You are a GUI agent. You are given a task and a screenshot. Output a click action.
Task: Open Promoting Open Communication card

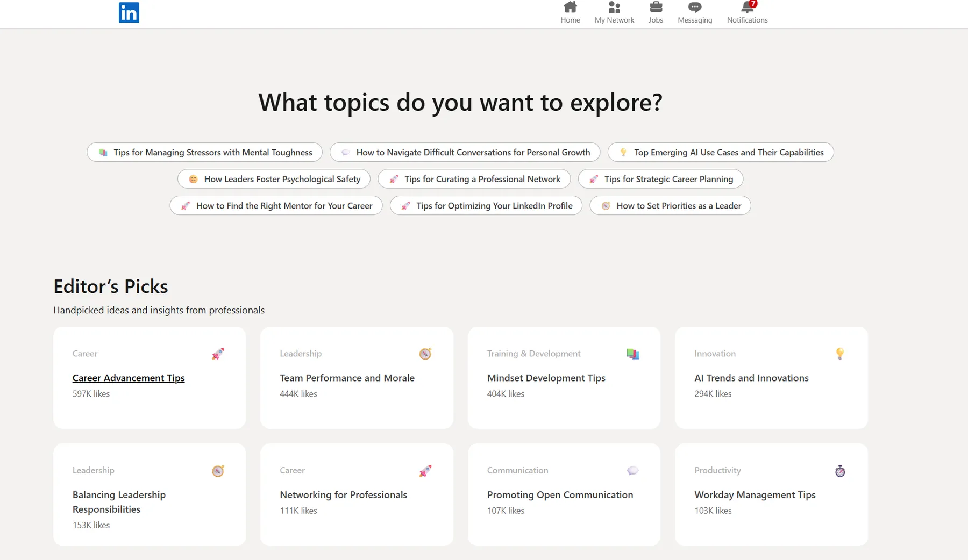(560, 494)
